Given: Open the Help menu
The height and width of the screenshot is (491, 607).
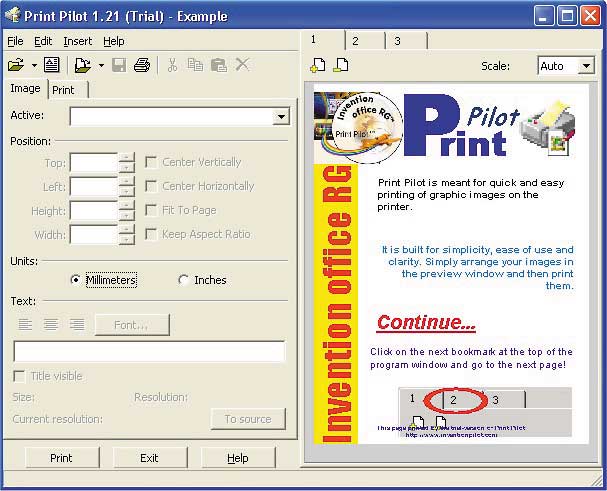Looking at the screenshot, I should pos(114,41).
